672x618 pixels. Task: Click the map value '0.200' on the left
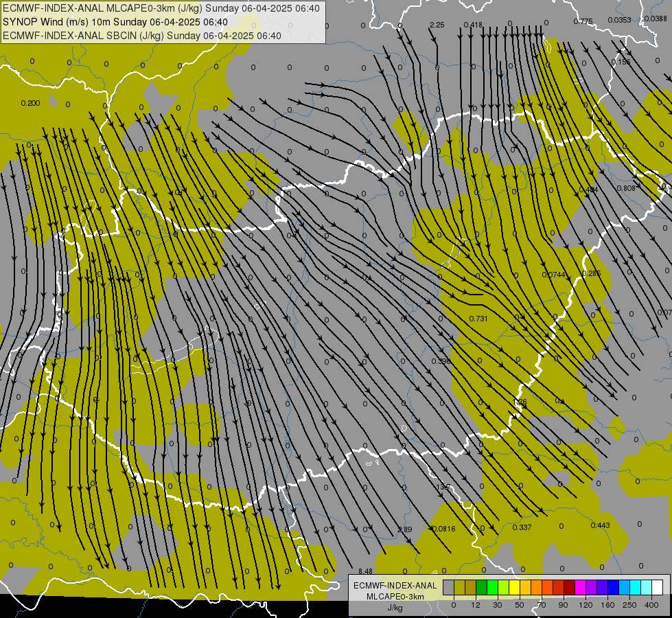pyautogui.click(x=30, y=103)
